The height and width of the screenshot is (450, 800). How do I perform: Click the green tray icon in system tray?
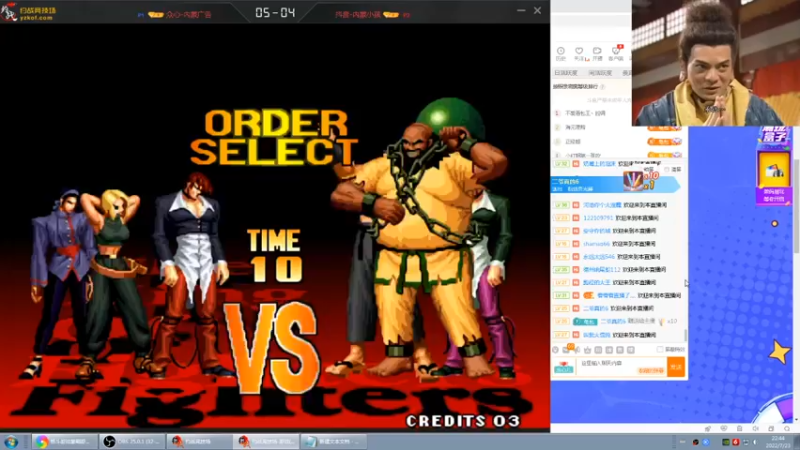pyautogui.click(x=726, y=442)
